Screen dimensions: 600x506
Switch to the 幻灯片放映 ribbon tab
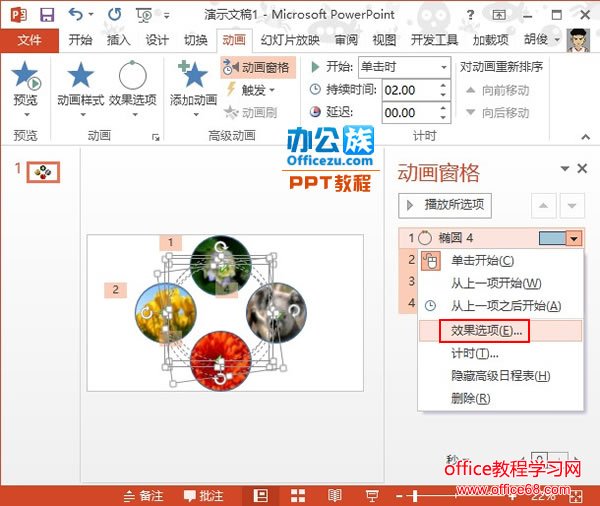pyautogui.click(x=290, y=40)
